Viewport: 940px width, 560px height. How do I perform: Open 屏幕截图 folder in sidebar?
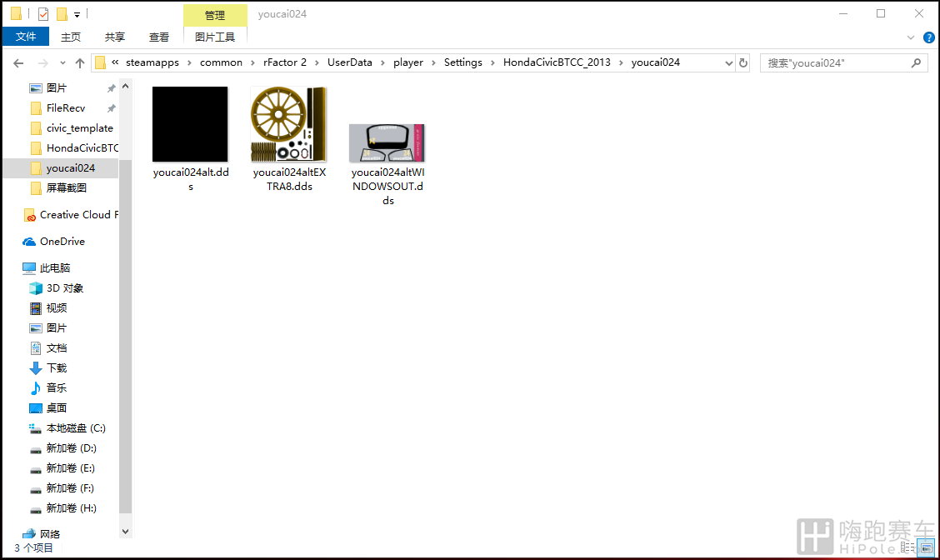[x=66, y=188]
